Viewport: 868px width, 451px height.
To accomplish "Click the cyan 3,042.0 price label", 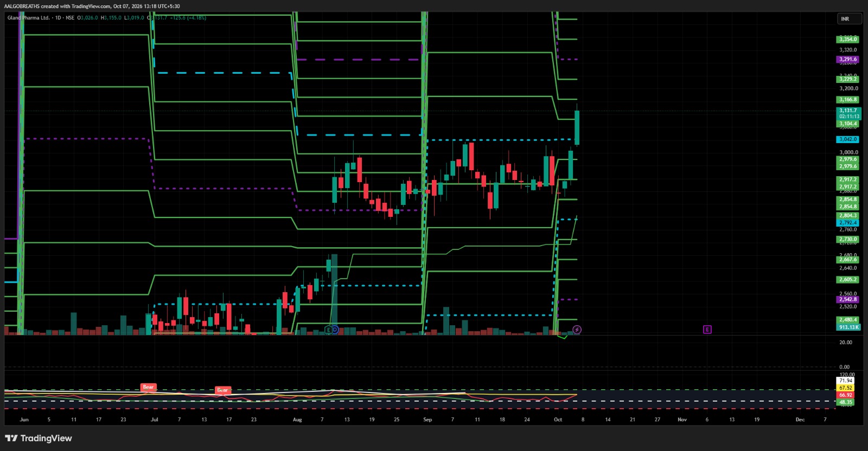I will click(x=848, y=139).
